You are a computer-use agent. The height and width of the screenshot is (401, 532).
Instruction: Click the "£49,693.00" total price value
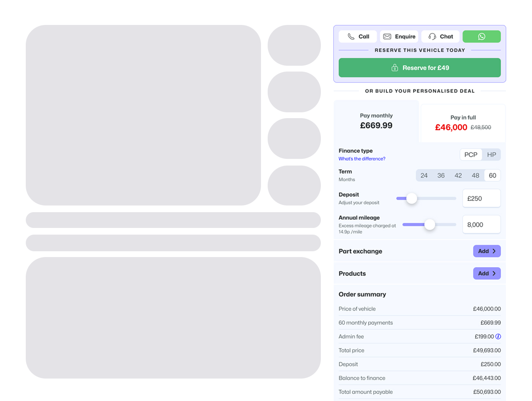pos(487,351)
